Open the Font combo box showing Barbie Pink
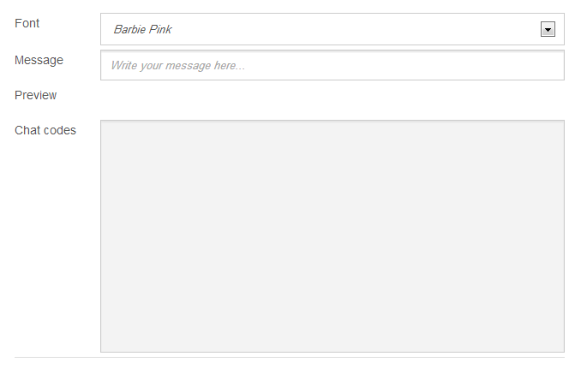 pos(332,29)
